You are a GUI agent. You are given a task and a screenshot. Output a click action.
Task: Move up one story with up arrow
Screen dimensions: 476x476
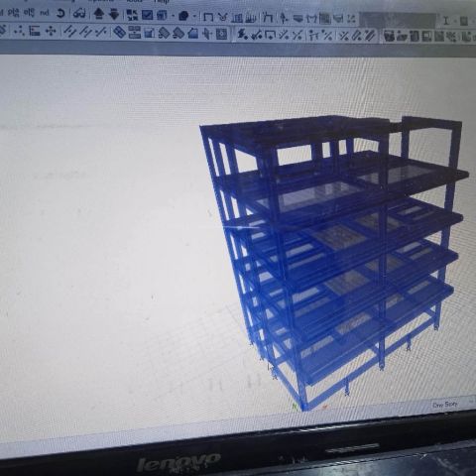pos(99,14)
